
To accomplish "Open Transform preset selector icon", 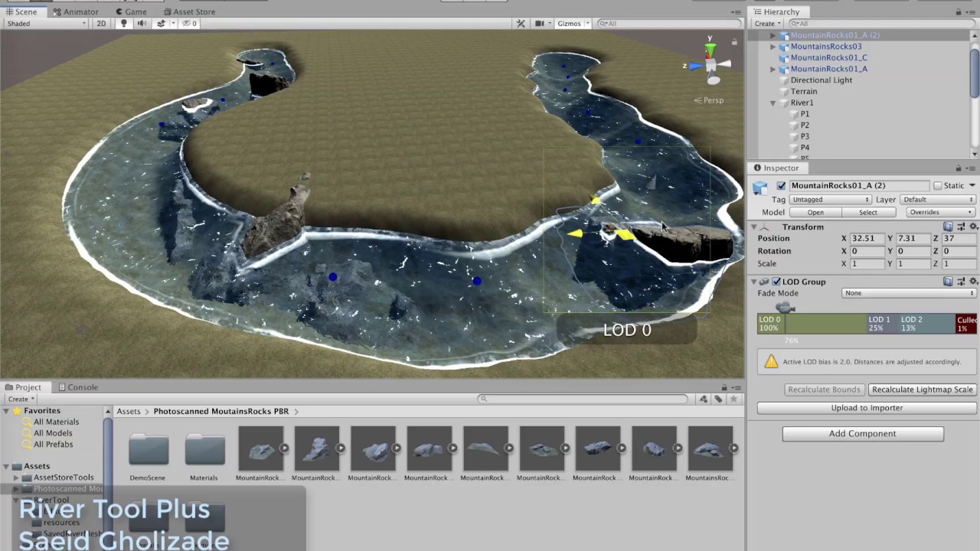I will [x=960, y=227].
